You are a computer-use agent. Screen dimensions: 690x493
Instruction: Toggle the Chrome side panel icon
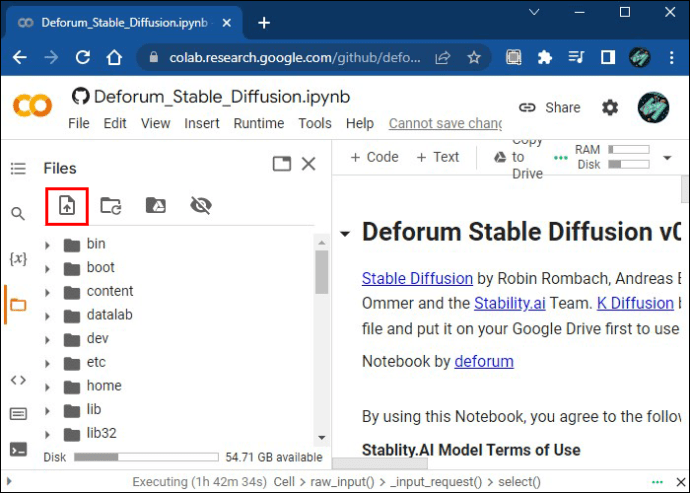tap(608, 57)
